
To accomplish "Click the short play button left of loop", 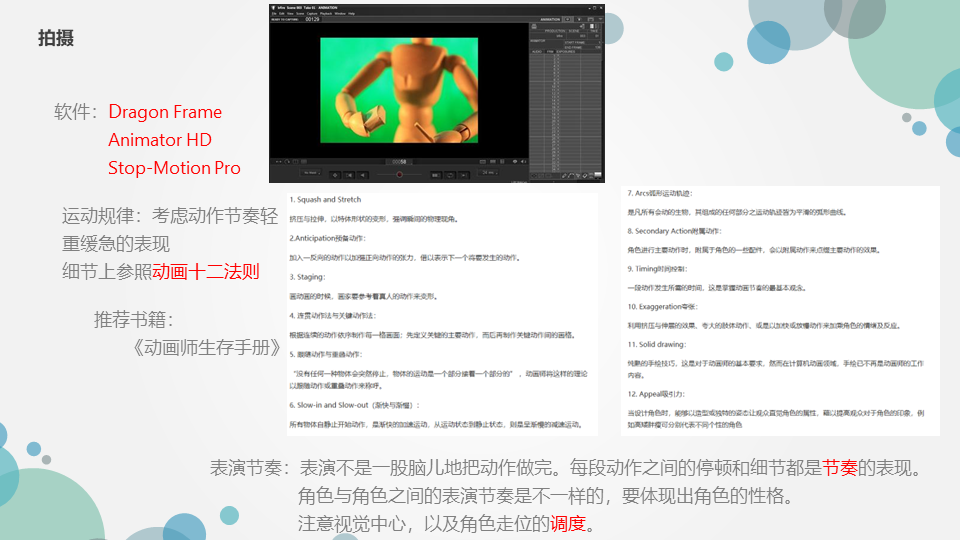I will tap(436, 175).
